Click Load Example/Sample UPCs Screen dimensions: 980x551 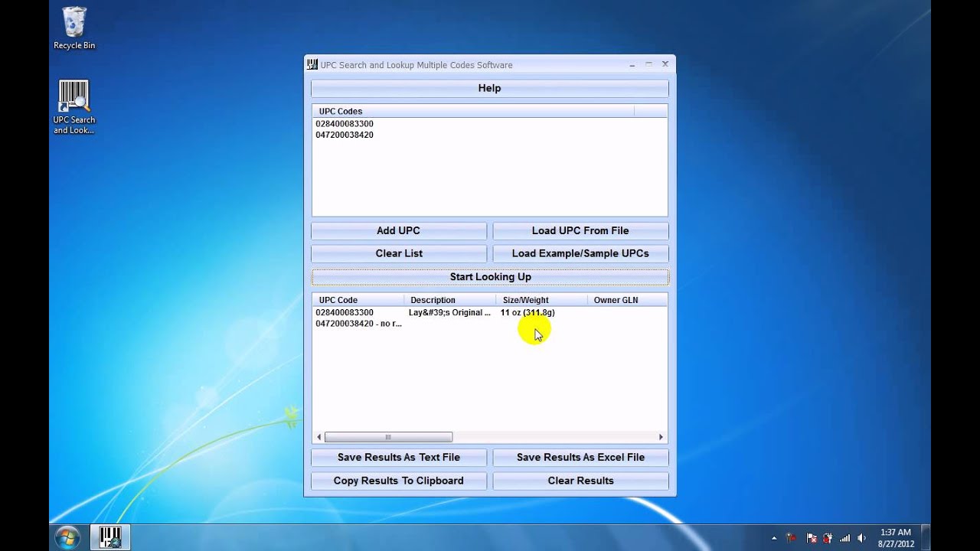coord(580,253)
